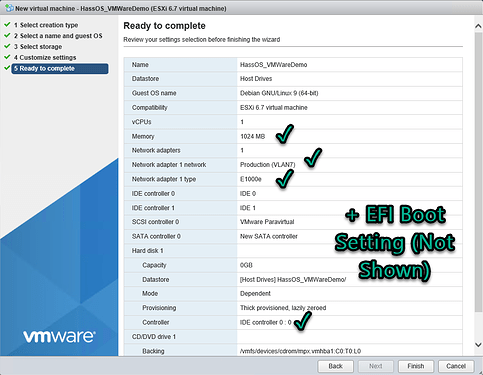This screenshot has width=483, height=375.
Task: Click the Network adapters row label
Action: click(x=156, y=150)
